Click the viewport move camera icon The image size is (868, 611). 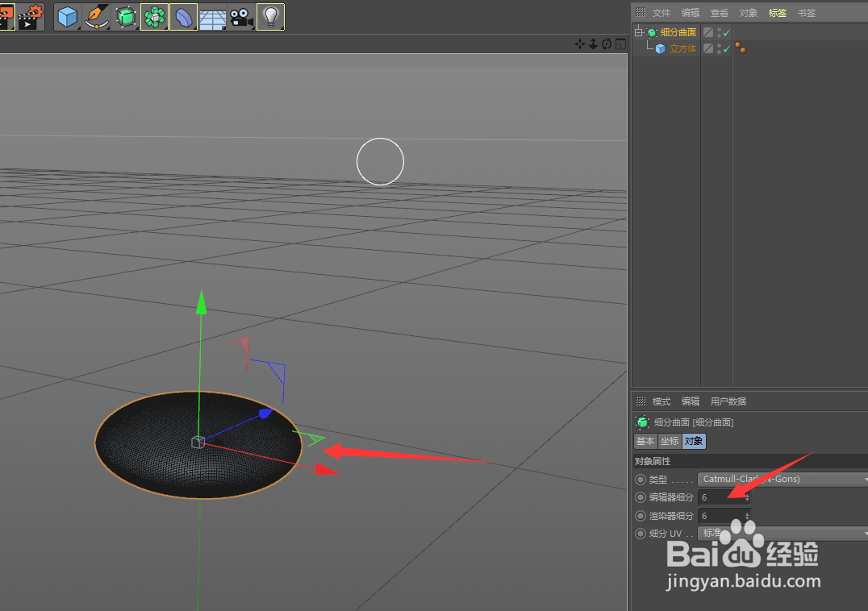pyautogui.click(x=579, y=44)
